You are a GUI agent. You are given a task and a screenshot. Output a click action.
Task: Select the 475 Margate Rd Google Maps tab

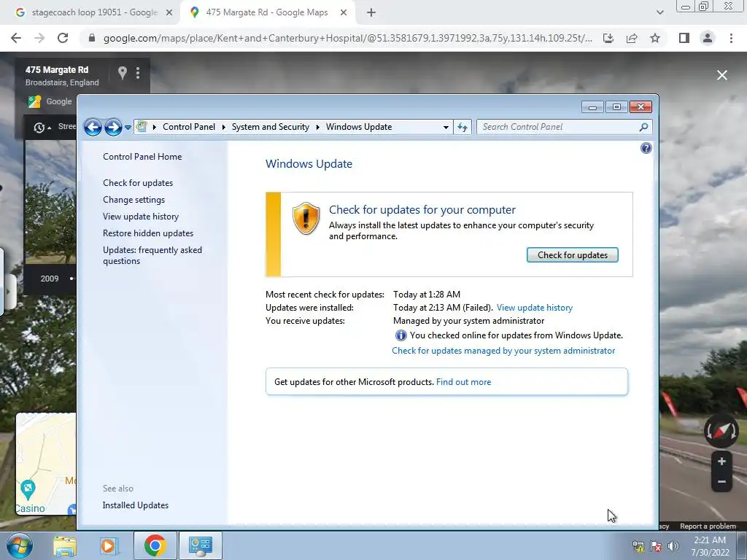(267, 13)
